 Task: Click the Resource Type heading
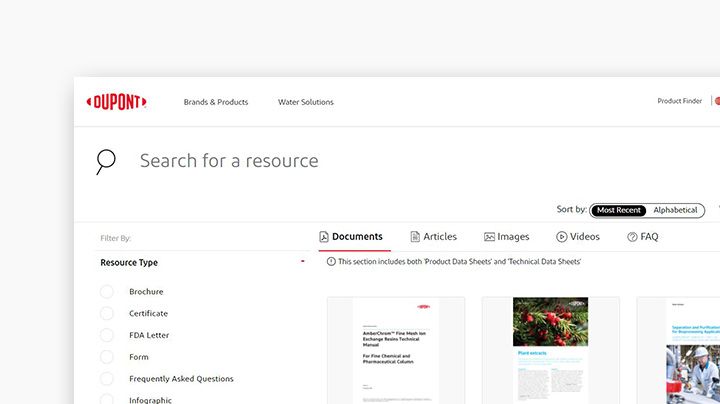pyautogui.click(x=129, y=263)
